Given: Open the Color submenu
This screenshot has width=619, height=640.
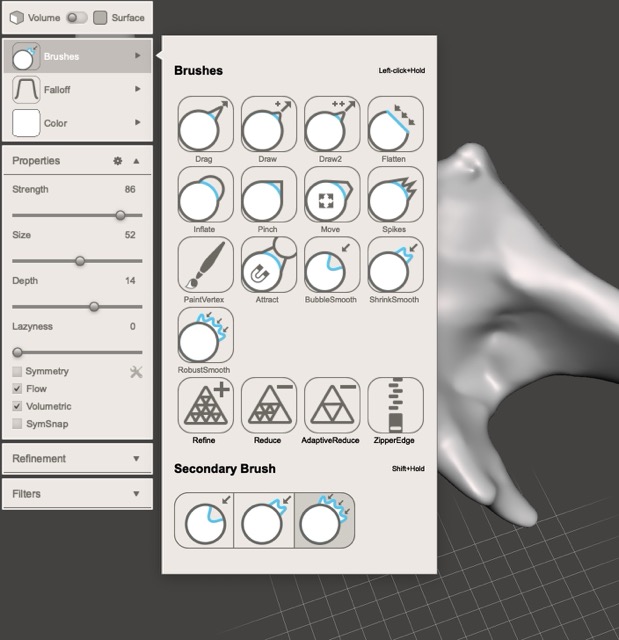Looking at the screenshot, I should (x=77, y=124).
